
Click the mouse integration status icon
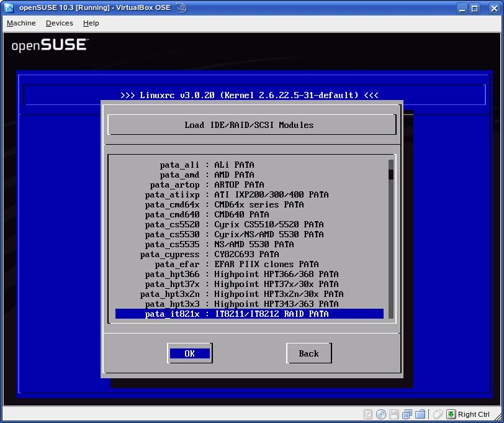(438, 414)
